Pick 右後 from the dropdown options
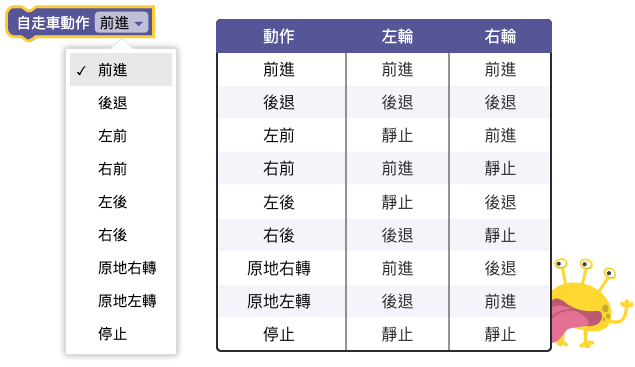The height and width of the screenshot is (367, 635). pyautogui.click(x=121, y=235)
